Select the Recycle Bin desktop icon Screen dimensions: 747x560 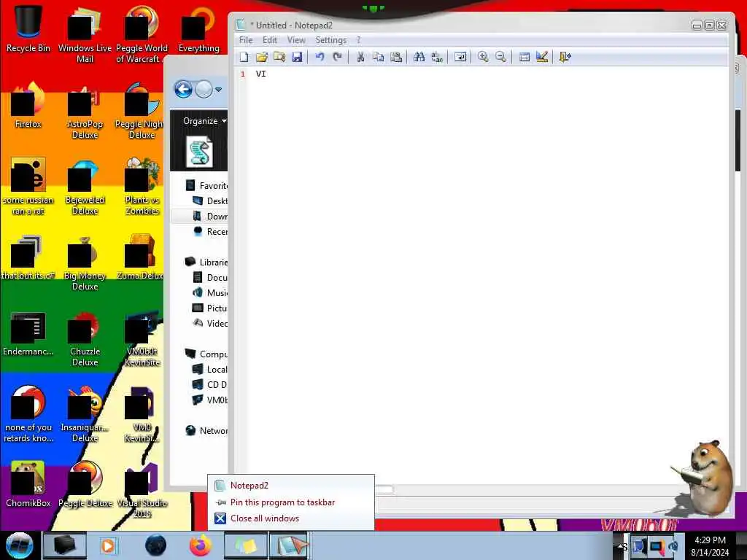click(28, 28)
